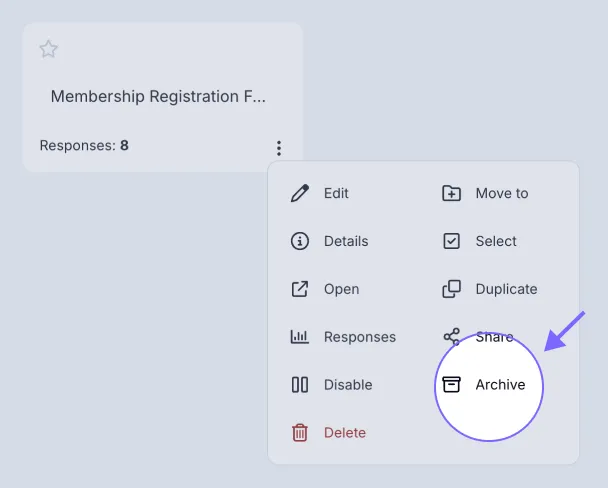This screenshot has width=608, height=488.
Task: Click the Responses: 8 count text
Action: pyautogui.click(x=84, y=145)
